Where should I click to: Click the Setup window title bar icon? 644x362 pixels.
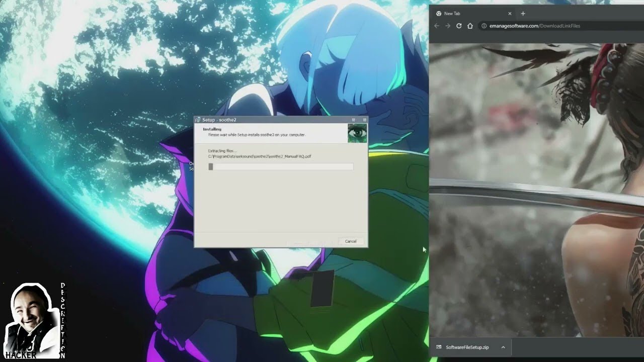[198, 120]
